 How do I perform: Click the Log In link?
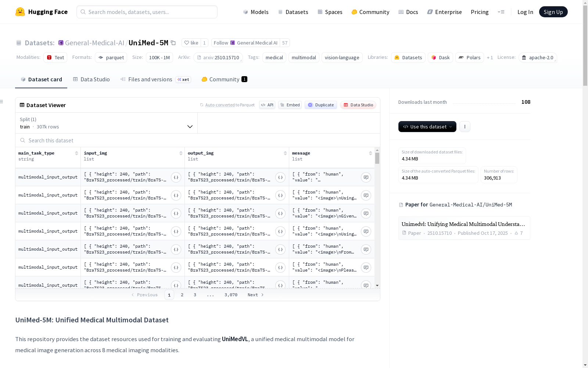pos(525,12)
